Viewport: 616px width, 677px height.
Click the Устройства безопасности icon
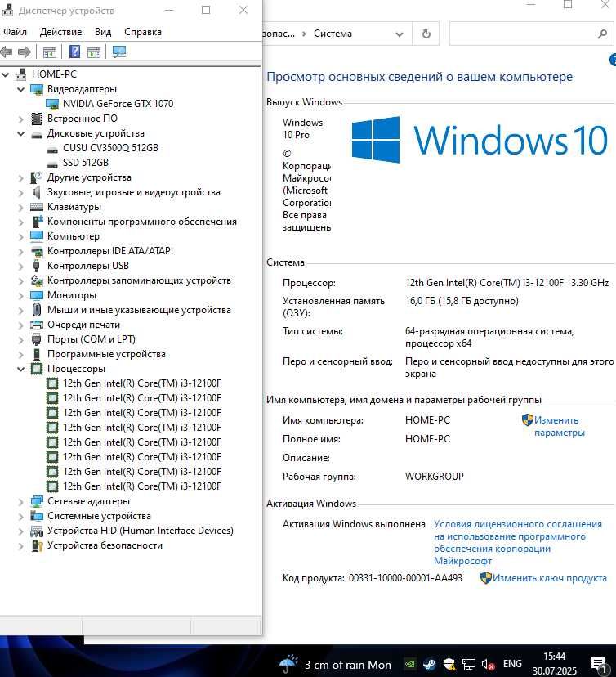37,545
